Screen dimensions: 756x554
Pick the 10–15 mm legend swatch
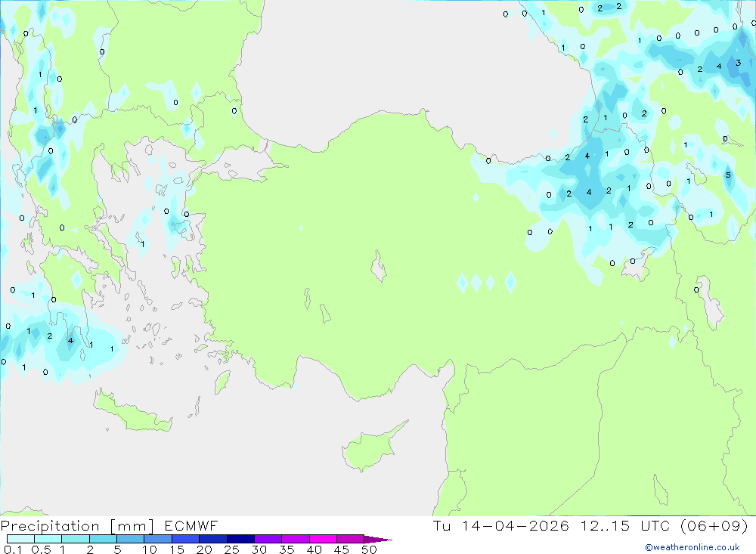pos(158,539)
